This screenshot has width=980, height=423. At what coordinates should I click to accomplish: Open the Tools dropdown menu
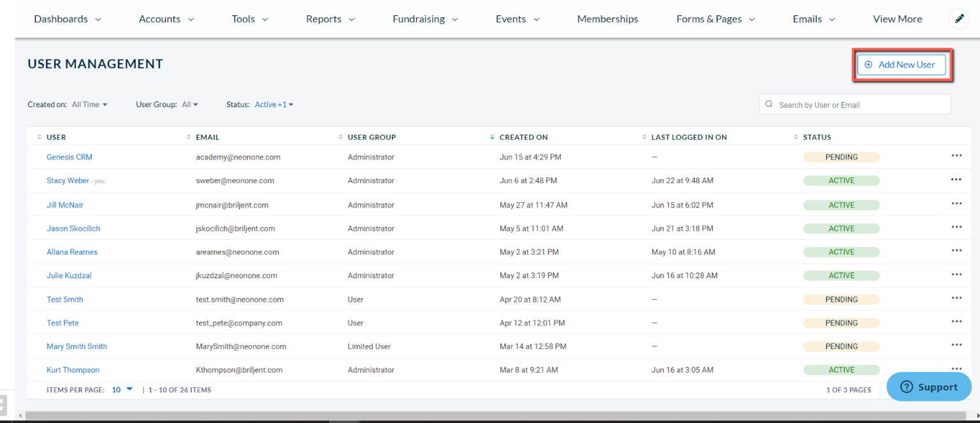(x=250, y=19)
